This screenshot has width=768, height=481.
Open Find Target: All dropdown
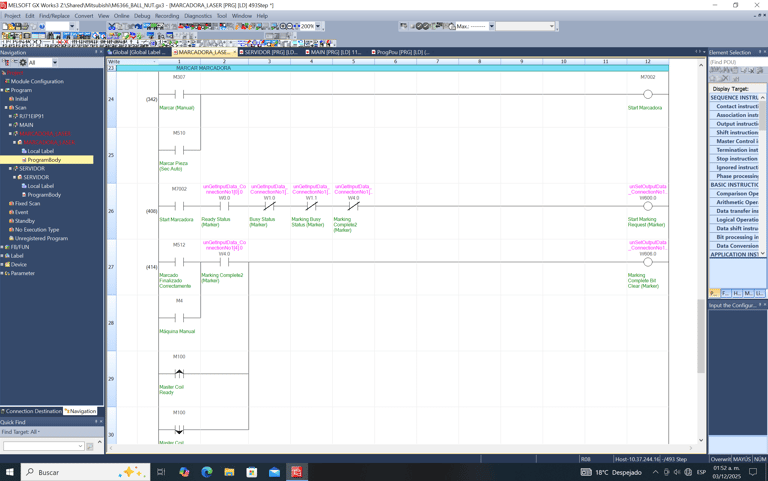coord(21,432)
